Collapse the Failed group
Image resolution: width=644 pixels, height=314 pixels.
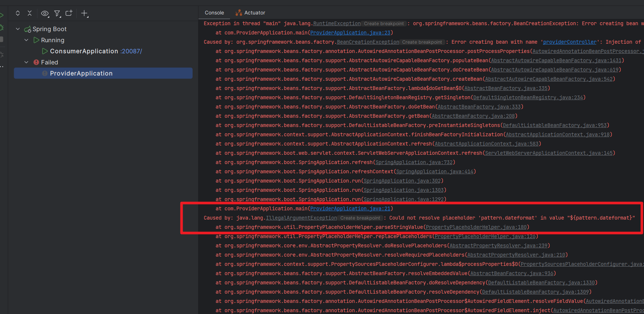tap(26, 62)
